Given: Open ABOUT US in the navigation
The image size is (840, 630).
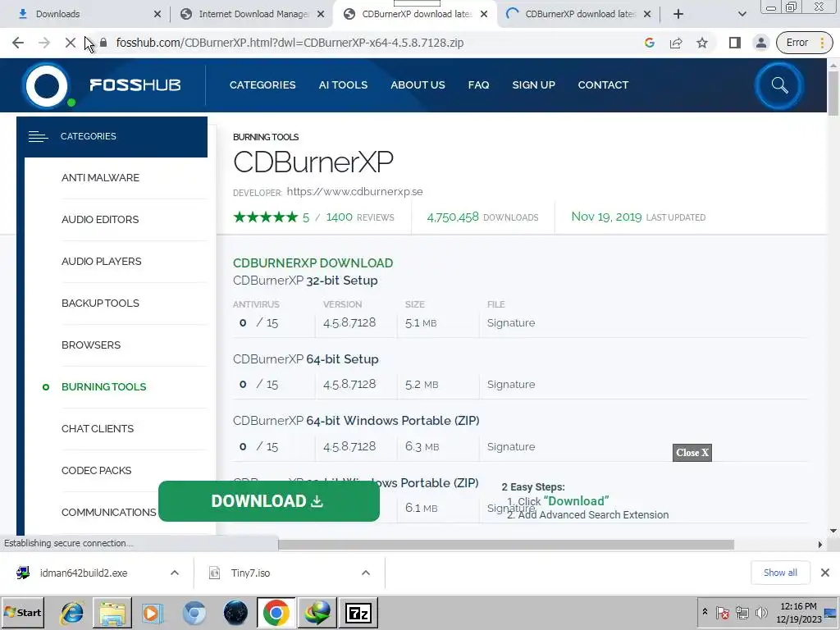Looking at the screenshot, I should [x=418, y=84].
